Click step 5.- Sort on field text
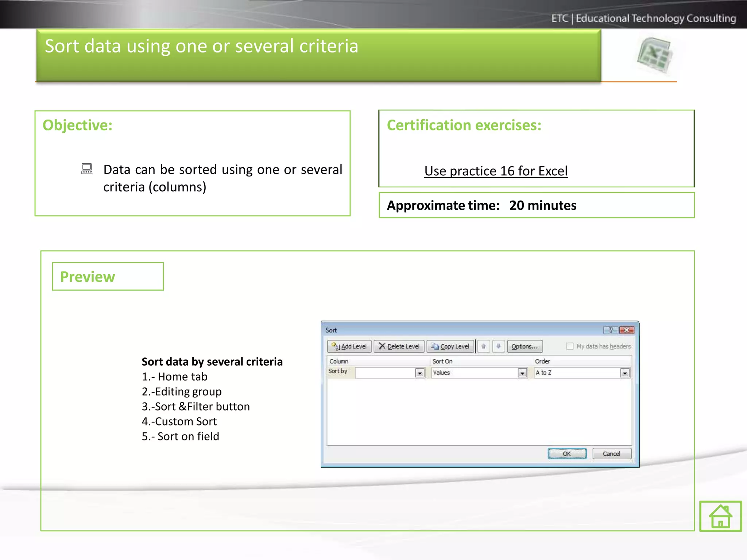Image resolution: width=747 pixels, height=560 pixels. [181, 436]
